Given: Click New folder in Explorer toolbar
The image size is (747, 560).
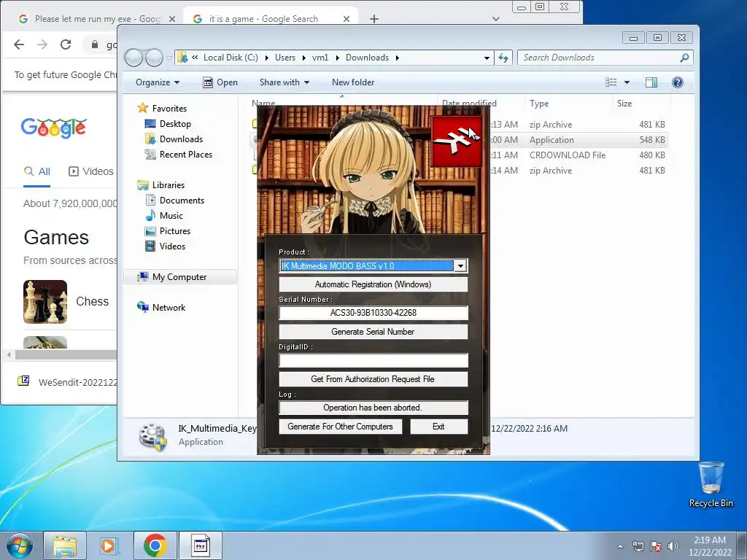Looking at the screenshot, I should [353, 82].
